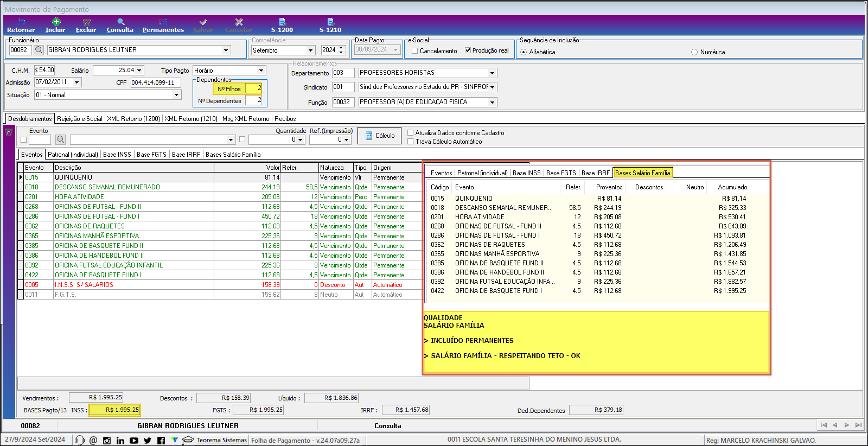
Task: Open the Salário 25.04 dropdown arrow
Action: (x=139, y=70)
